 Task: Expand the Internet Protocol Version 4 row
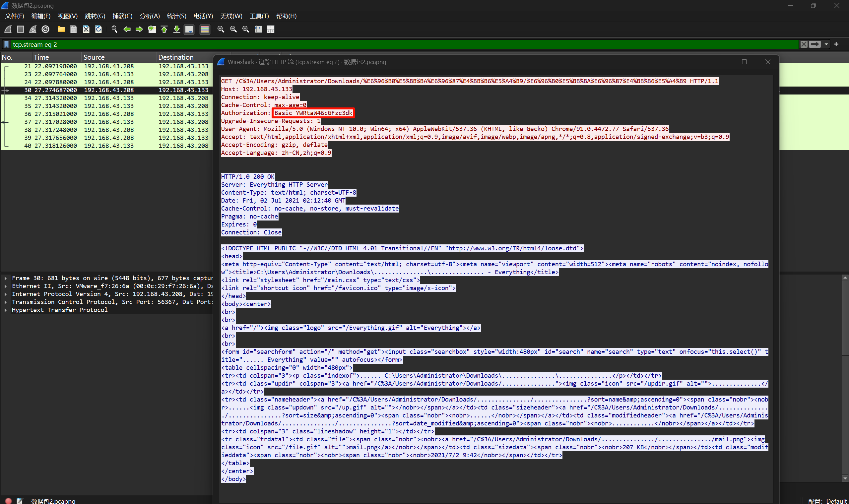click(x=5, y=294)
